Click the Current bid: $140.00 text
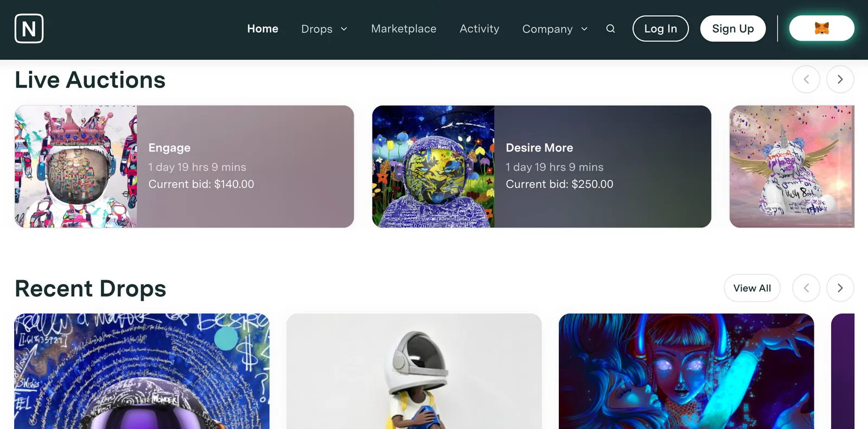 201,184
